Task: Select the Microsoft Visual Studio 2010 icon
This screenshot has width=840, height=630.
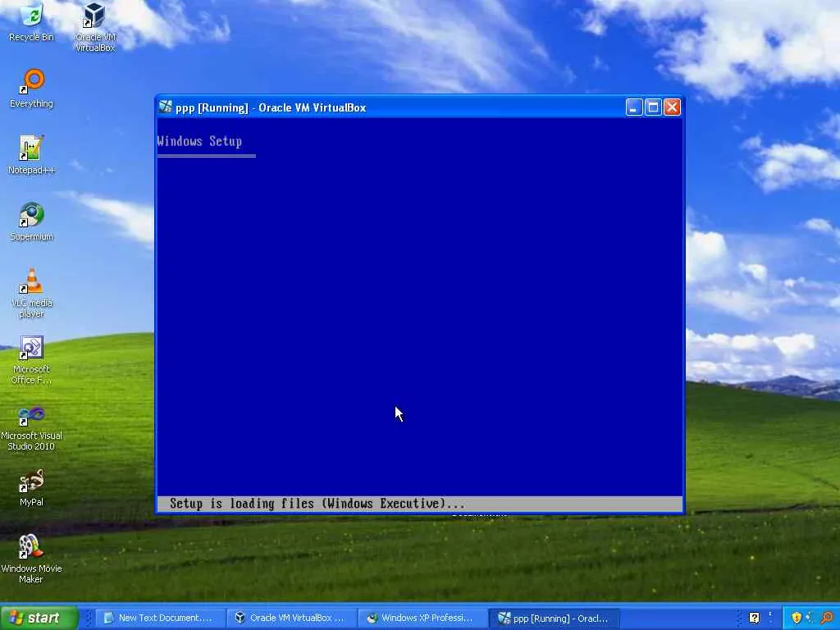Action: pos(31,428)
